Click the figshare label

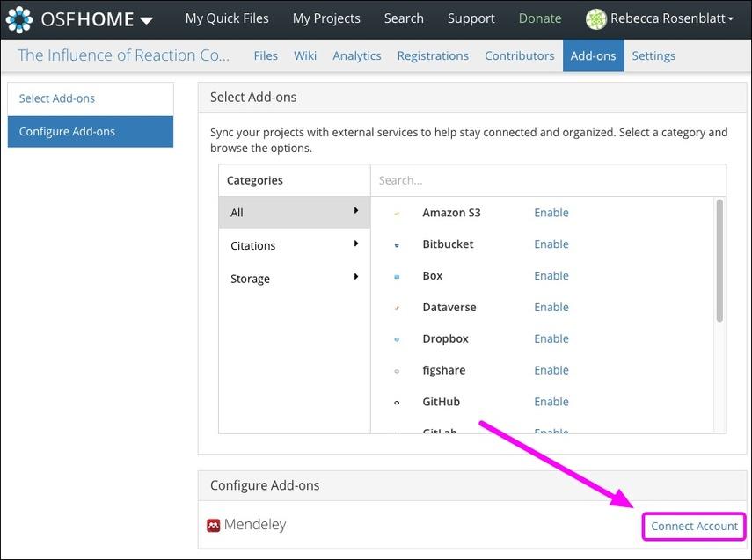(x=443, y=371)
